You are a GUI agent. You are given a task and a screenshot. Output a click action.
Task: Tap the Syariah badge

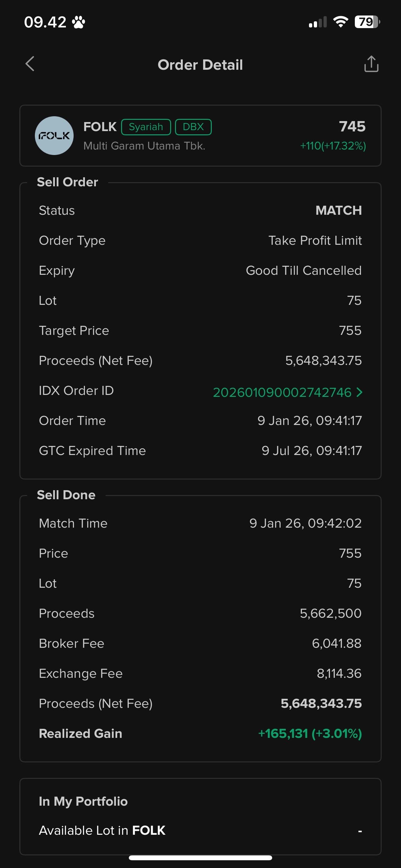[146, 127]
